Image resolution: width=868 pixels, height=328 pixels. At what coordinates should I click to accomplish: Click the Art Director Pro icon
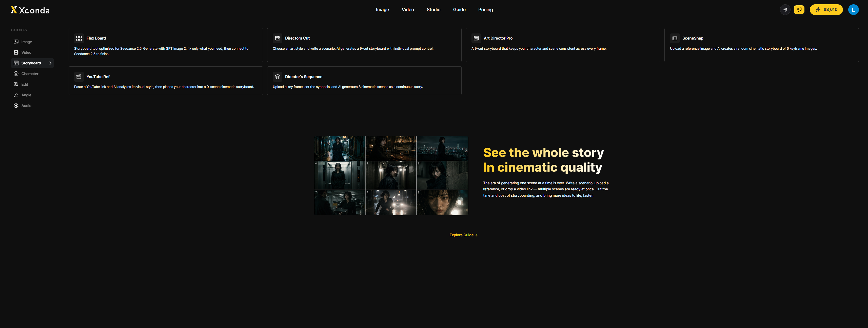tap(476, 38)
